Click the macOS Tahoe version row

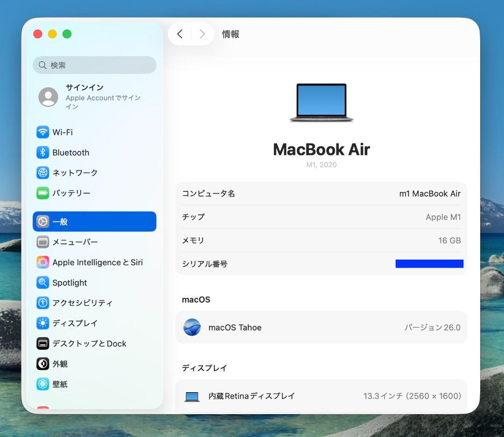[321, 327]
